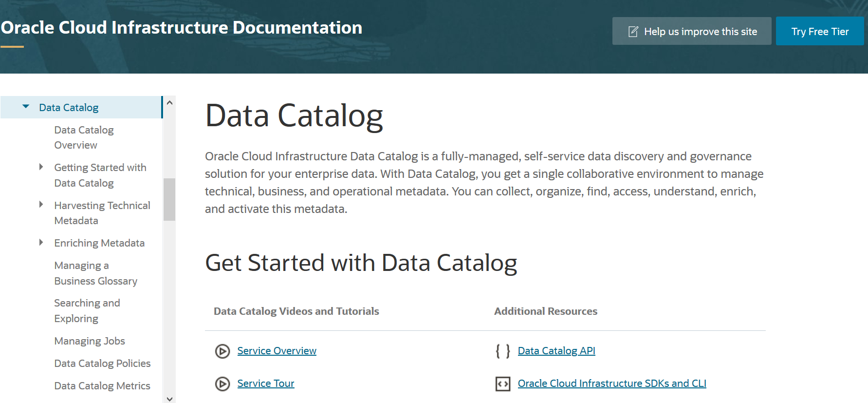Open Data Catalog Overview page
Image resolution: width=868 pixels, height=403 pixels.
[84, 137]
